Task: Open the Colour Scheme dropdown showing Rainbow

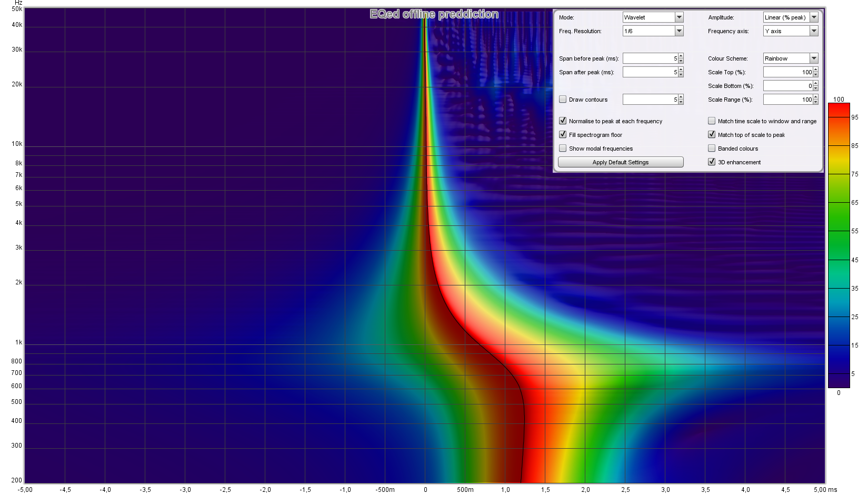Action: (791, 58)
